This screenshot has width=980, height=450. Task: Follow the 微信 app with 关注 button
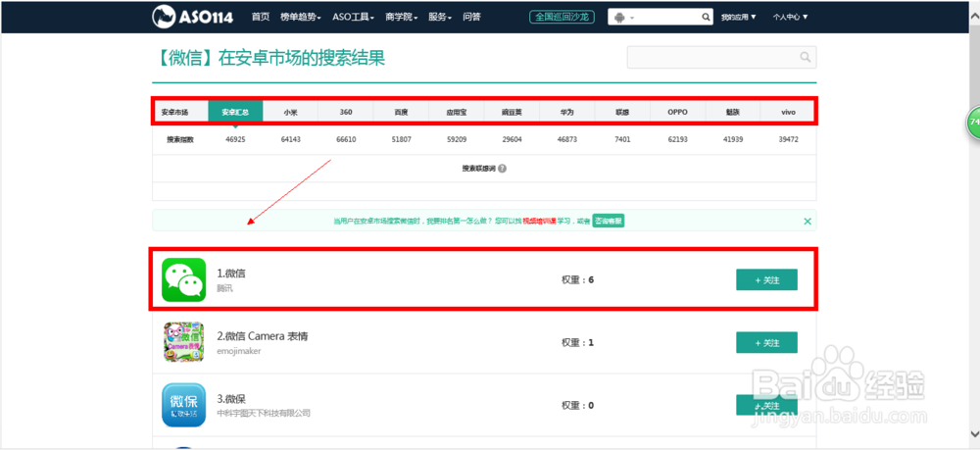pos(767,279)
